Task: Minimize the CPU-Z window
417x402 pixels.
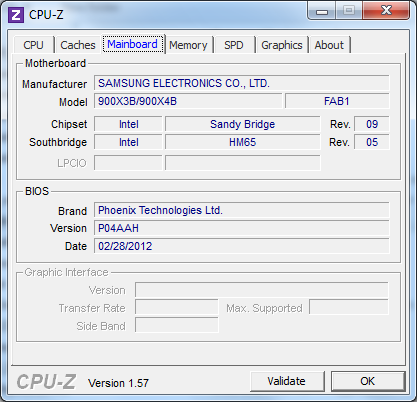Action: (x=322, y=11)
